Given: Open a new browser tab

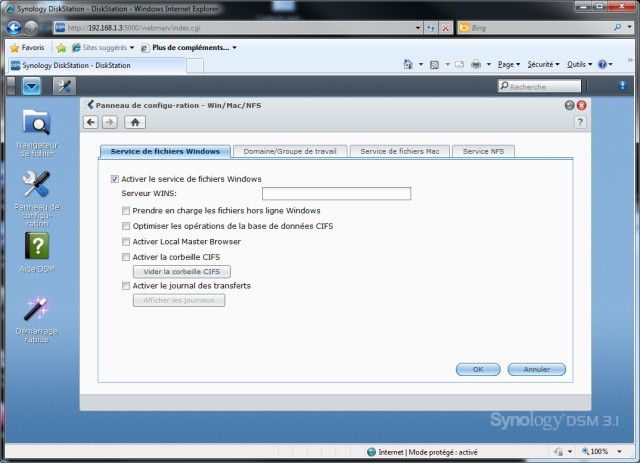Looking at the screenshot, I should 195,66.
